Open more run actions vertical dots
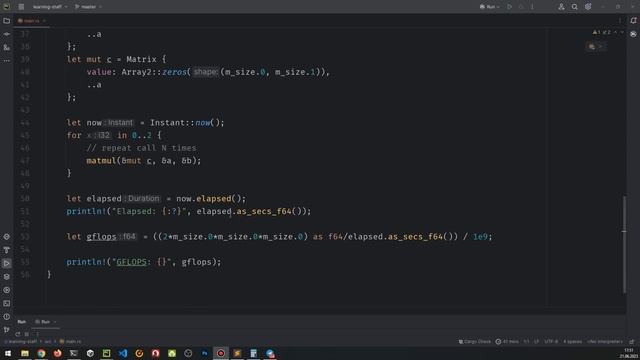This screenshot has width=640, height=360. 532,7
